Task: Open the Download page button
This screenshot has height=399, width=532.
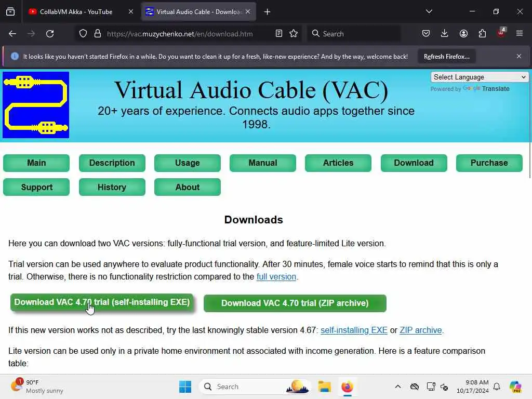Action: (414, 163)
